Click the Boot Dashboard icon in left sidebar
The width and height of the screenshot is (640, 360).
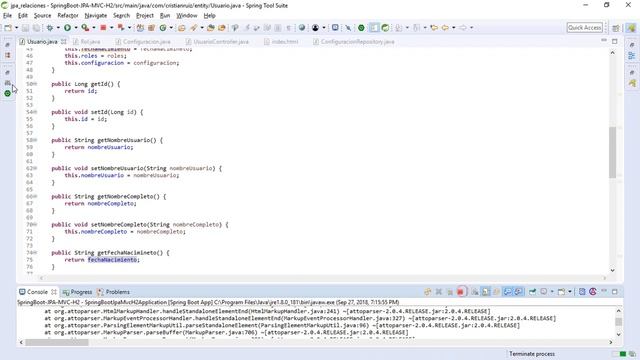7,93
